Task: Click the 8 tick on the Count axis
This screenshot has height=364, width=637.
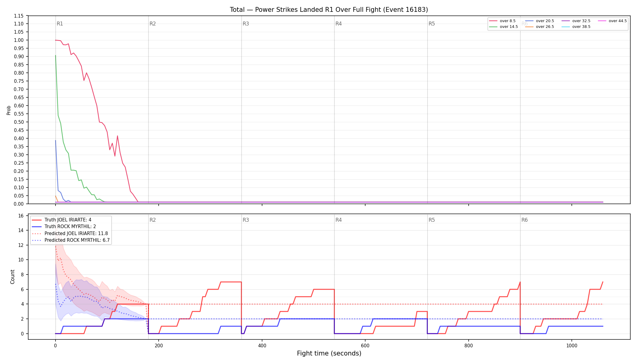Action: tap(22, 275)
